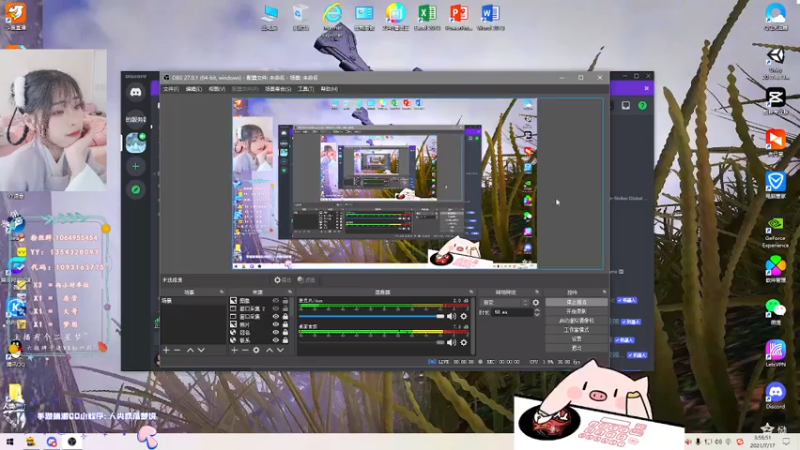Decrease the transition duration with the down arrow
The height and width of the screenshot is (450, 800).
coord(537,314)
